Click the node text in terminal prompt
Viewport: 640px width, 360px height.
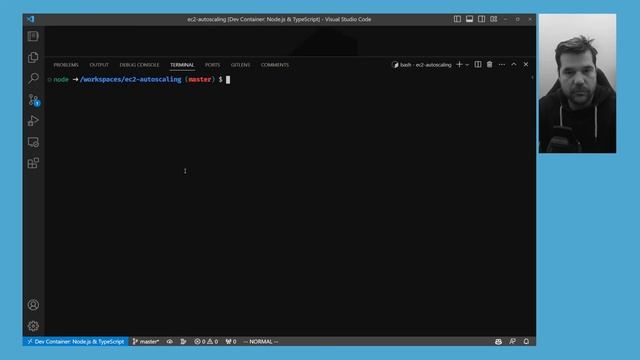(61, 79)
